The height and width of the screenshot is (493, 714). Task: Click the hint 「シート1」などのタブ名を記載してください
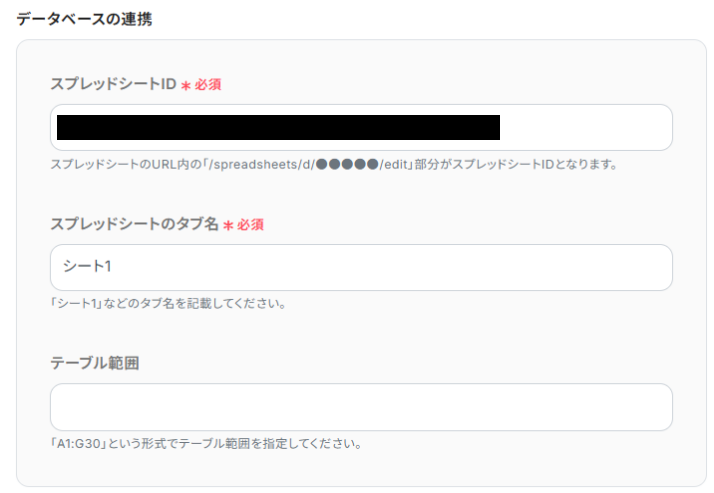click(x=168, y=304)
